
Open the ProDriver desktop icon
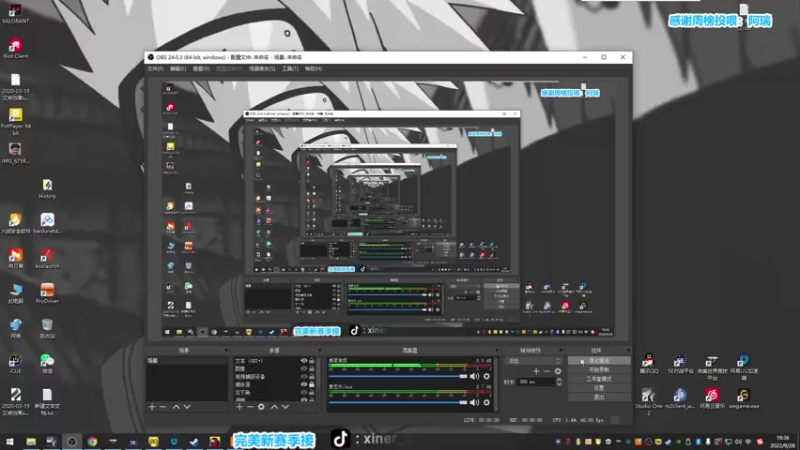pos(47,293)
